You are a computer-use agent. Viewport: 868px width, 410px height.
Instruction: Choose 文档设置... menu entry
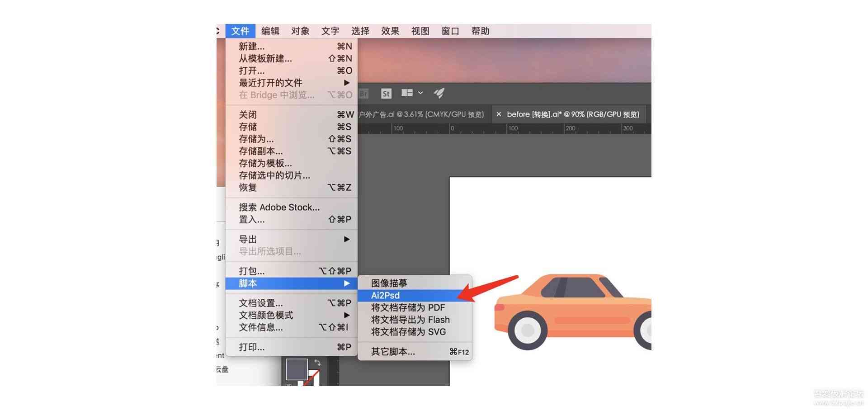tap(292, 303)
